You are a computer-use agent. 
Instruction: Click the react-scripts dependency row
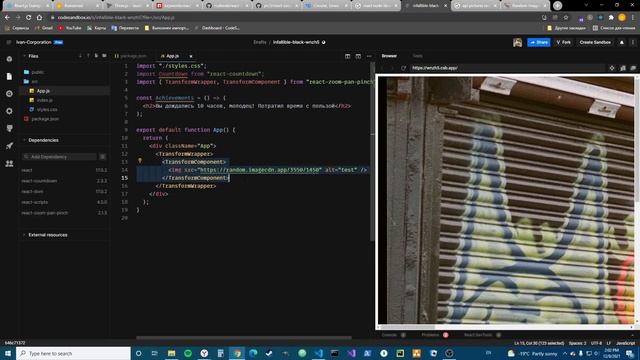point(64,202)
